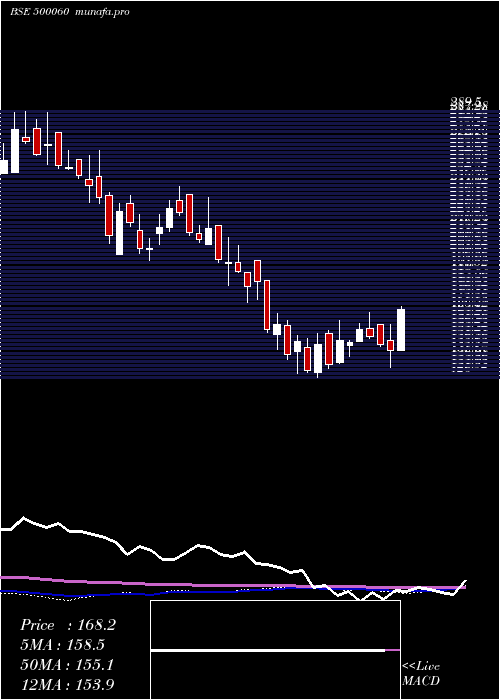This screenshot has height=700, width=500.
Task: Click the 'BSE 500060 munafa.pro' chart title
Action: pyautogui.click(x=70, y=12)
